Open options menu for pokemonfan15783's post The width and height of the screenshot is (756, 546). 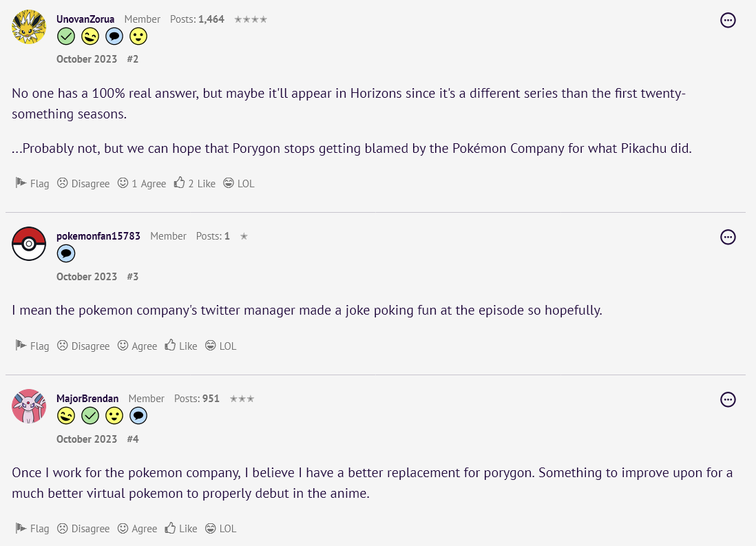728,238
